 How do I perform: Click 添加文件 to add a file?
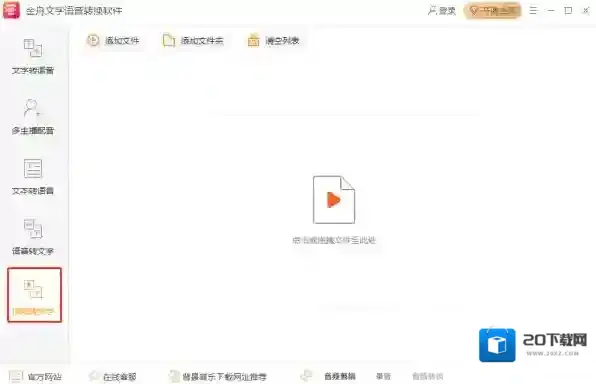113,40
